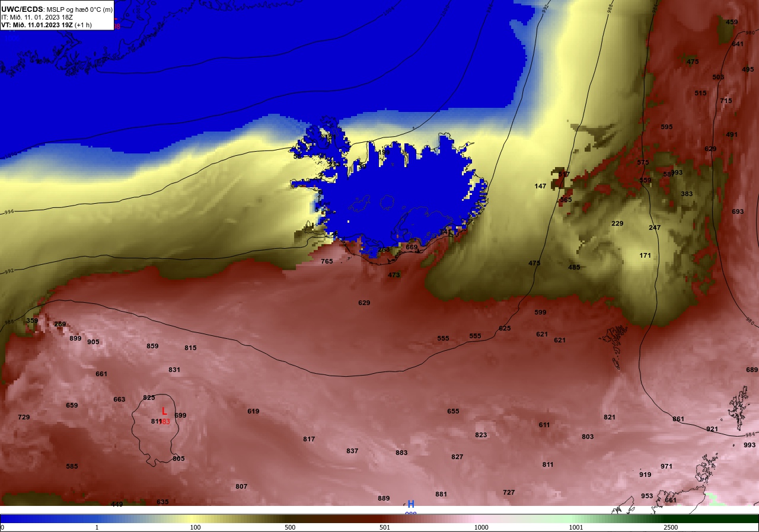Click the height value 821
The height and width of the screenshot is (532, 759).
[x=610, y=417]
